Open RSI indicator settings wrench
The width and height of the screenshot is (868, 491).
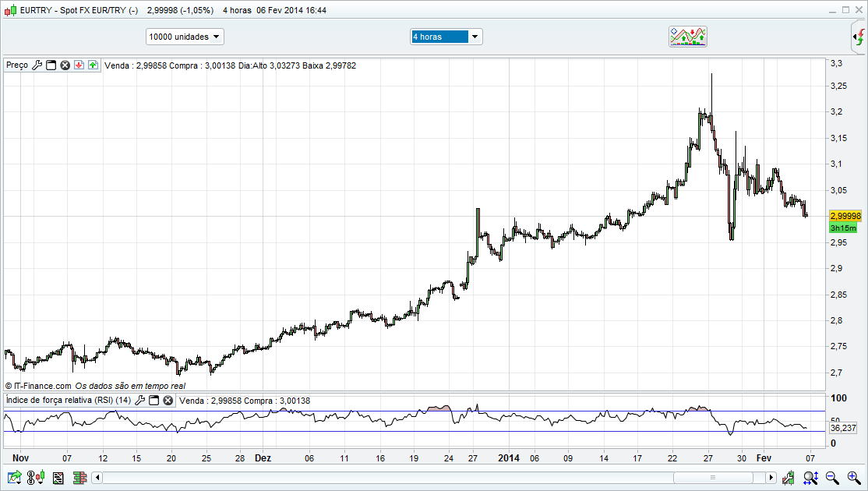(x=140, y=401)
